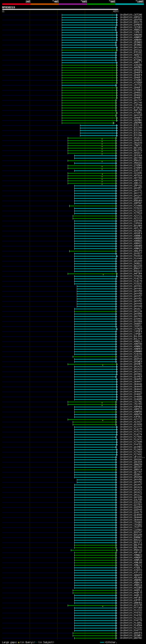Viewport: 146px width, 644px height.
Task: Click the cyan ~100% identity color band
Action: (130, 4)
